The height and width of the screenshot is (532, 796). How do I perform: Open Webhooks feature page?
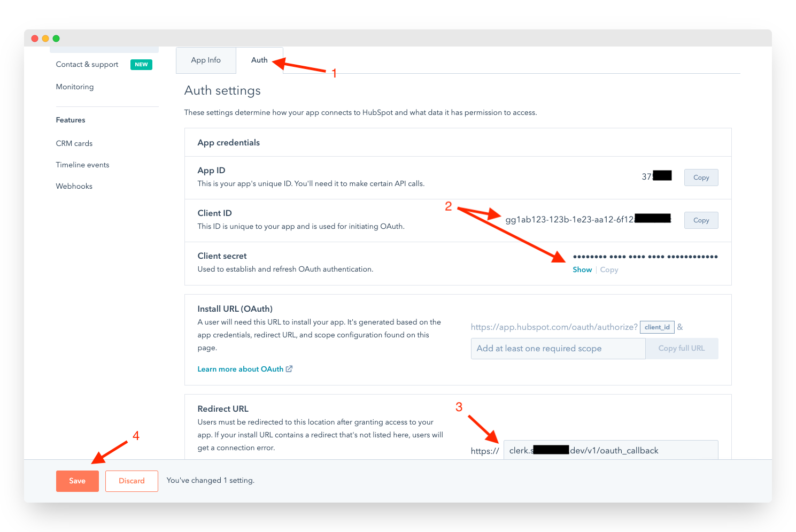coord(74,186)
